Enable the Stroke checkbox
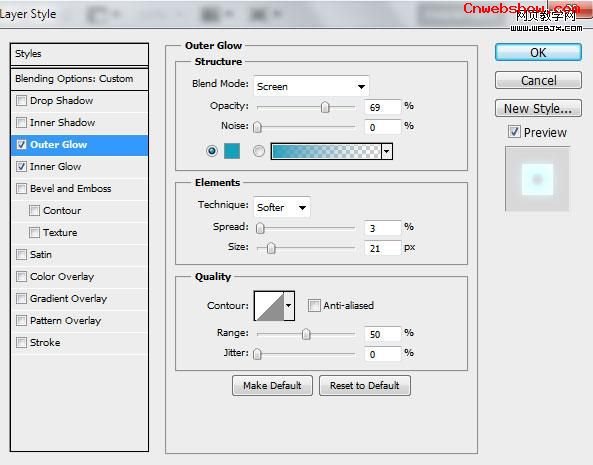 [x=22, y=343]
